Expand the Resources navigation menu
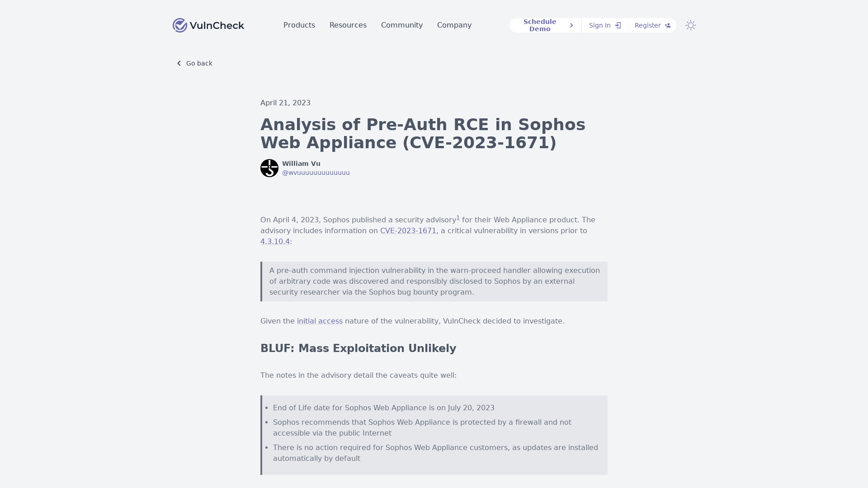 [348, 25]
